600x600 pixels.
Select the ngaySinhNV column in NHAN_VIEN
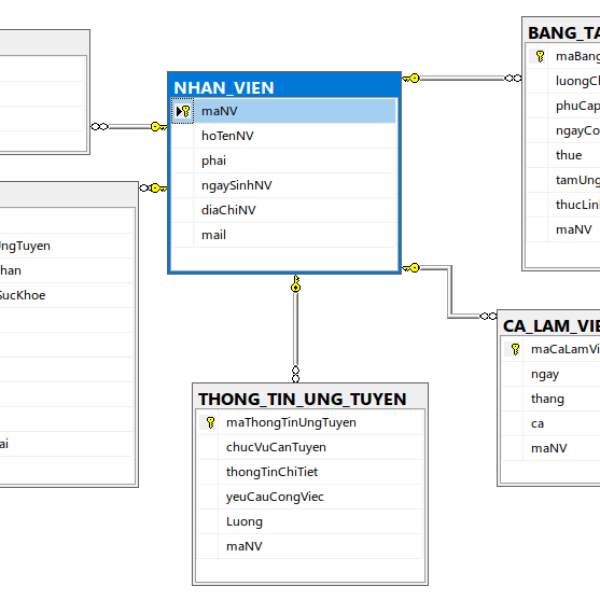click(284, 185)
